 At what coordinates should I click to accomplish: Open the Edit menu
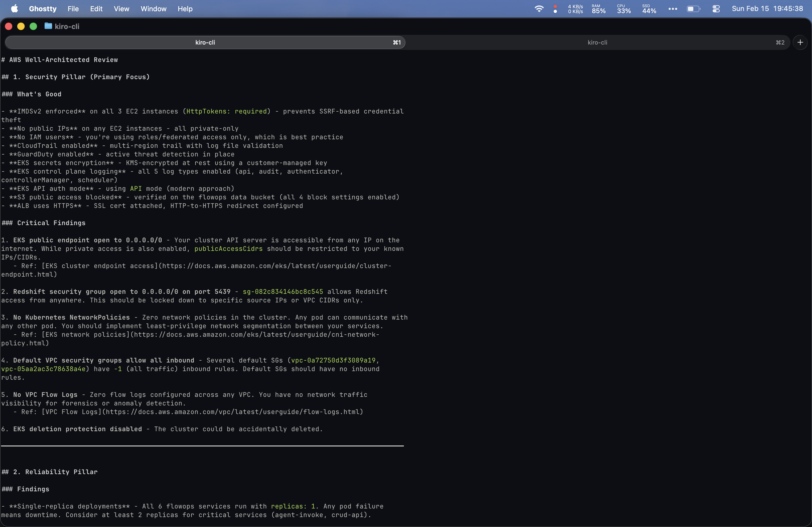[x=96, y=9]
